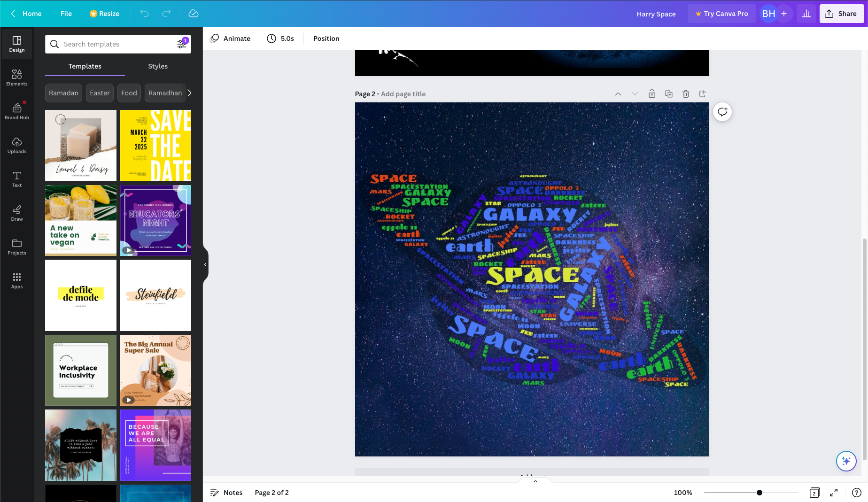Select the Workplace Inclusivity template
This screenshot has width=868, height=502.
point(81,370)
